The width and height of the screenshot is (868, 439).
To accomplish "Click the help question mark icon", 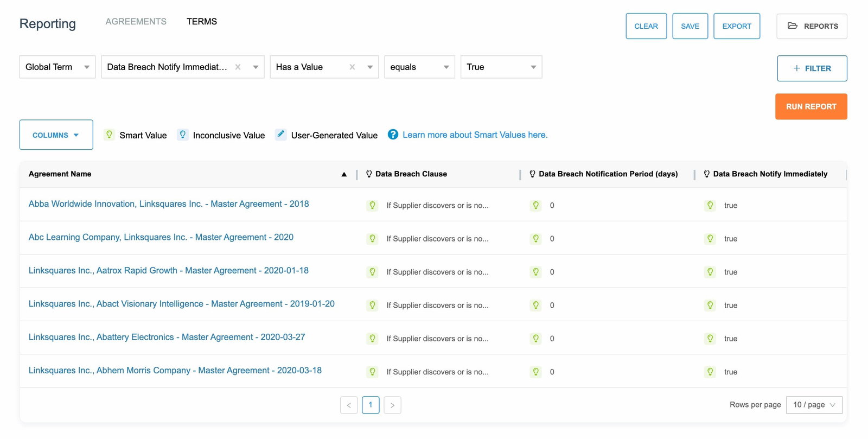I will click(x=393, y=135).
